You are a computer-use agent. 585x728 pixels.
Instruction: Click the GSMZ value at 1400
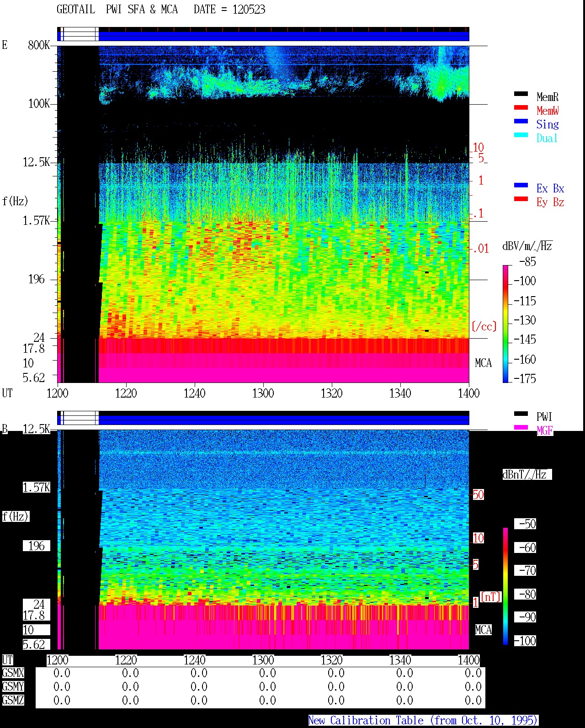(x=473, y=700)
